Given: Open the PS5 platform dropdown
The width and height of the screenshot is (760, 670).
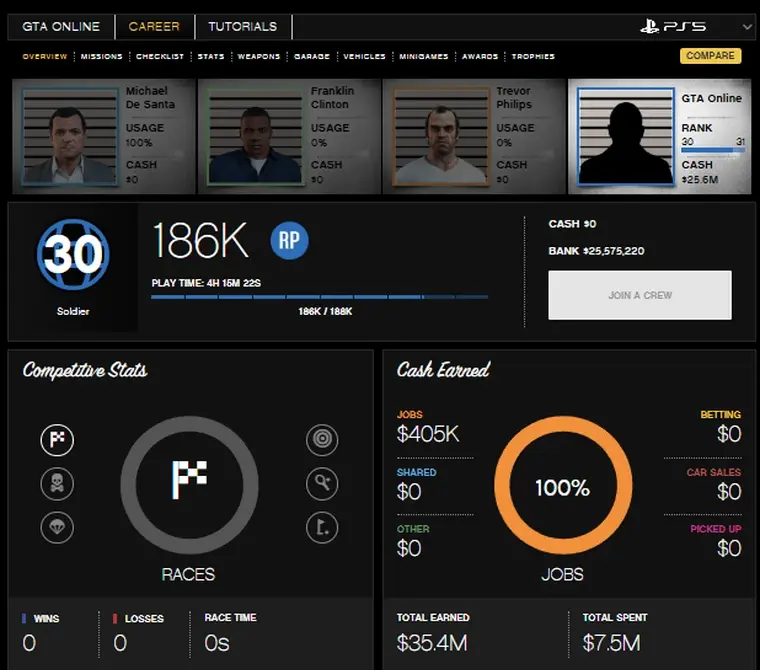Looking at the screenshot, I should 695,27.
